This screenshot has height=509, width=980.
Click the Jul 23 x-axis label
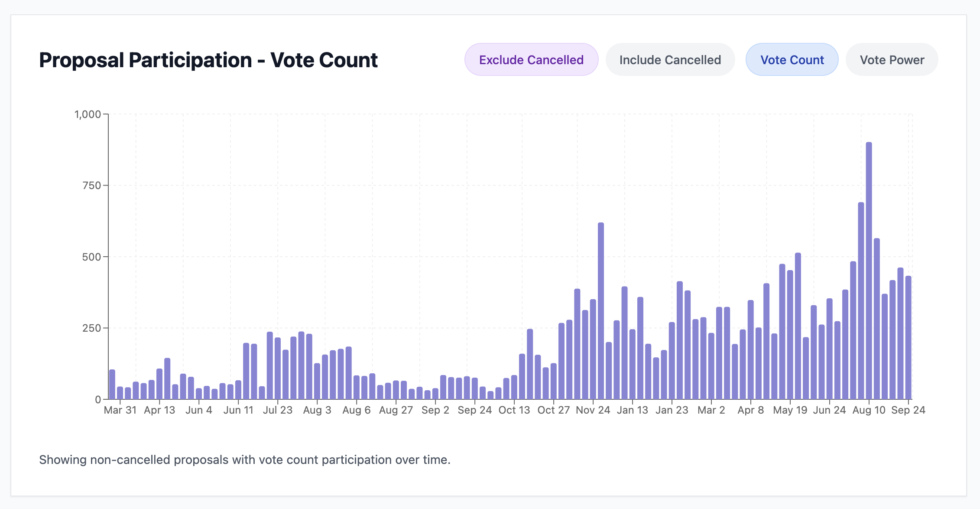coord(278,410)
